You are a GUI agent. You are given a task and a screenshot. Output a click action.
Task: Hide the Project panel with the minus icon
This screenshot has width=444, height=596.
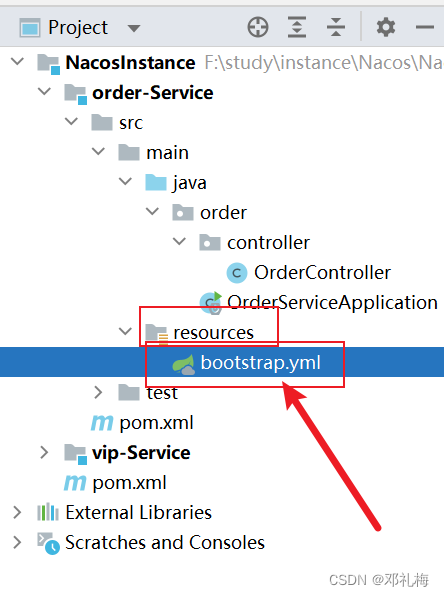[x=425, y=27]
